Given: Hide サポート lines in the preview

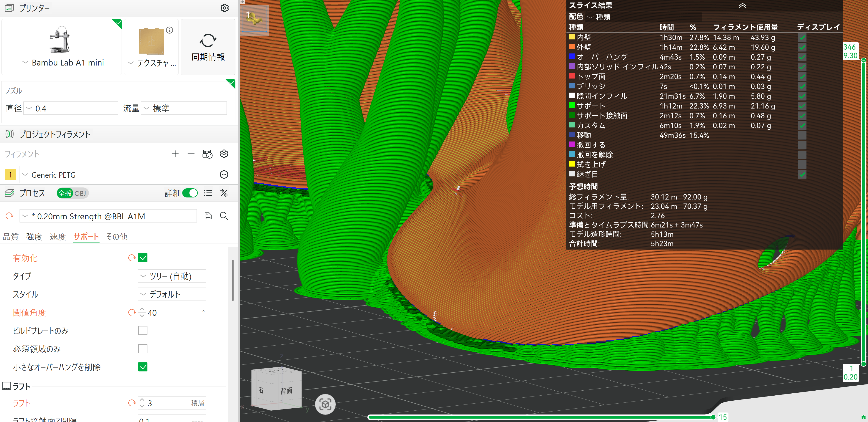Looking at the screenshot, I should pyautogui.click(x=802, y=106).
